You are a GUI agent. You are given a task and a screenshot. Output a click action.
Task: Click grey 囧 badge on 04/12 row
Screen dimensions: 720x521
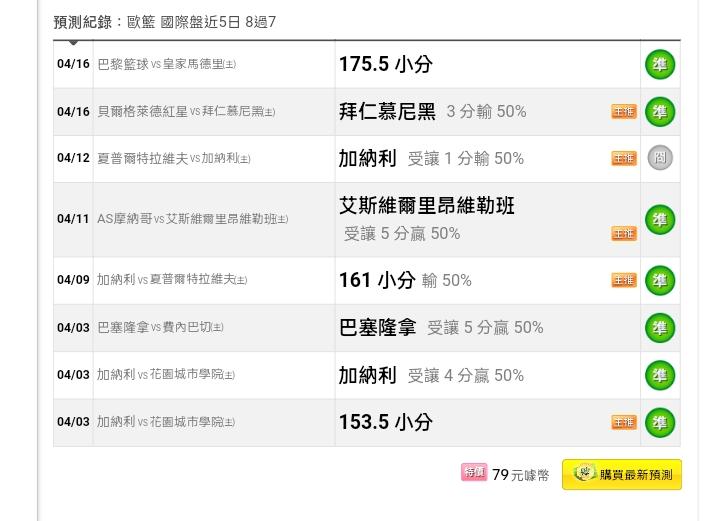coord(660,158)
